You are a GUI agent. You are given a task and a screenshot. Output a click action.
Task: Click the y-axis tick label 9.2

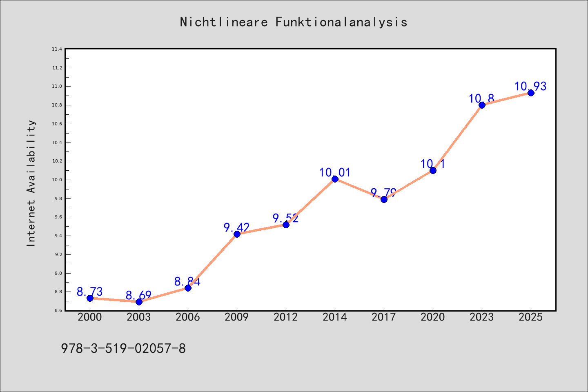(58, 255)
